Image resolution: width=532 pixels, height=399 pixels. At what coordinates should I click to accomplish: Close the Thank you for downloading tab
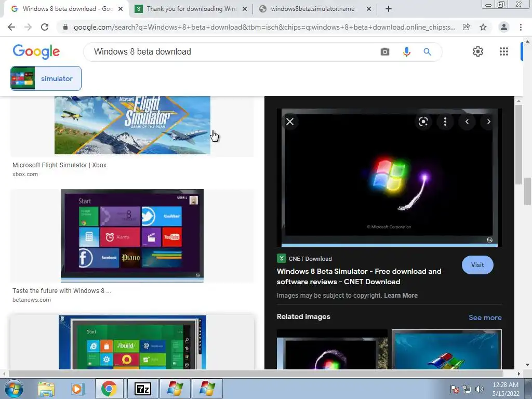(x=245, y=9)
